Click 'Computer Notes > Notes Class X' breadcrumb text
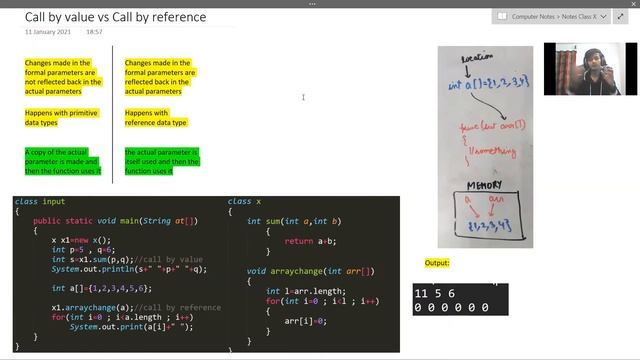This screenshot has width=640, height=360. tap(554, 17)
